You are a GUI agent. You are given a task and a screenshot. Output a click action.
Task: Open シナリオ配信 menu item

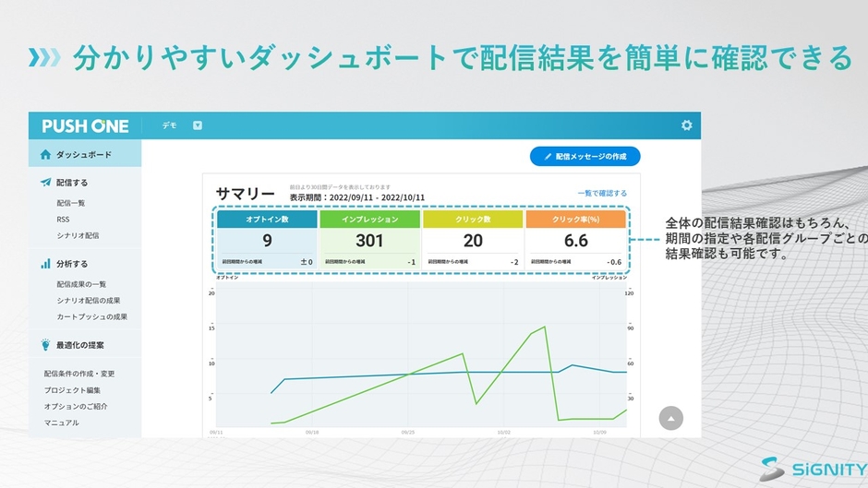(x=78, y=235)
